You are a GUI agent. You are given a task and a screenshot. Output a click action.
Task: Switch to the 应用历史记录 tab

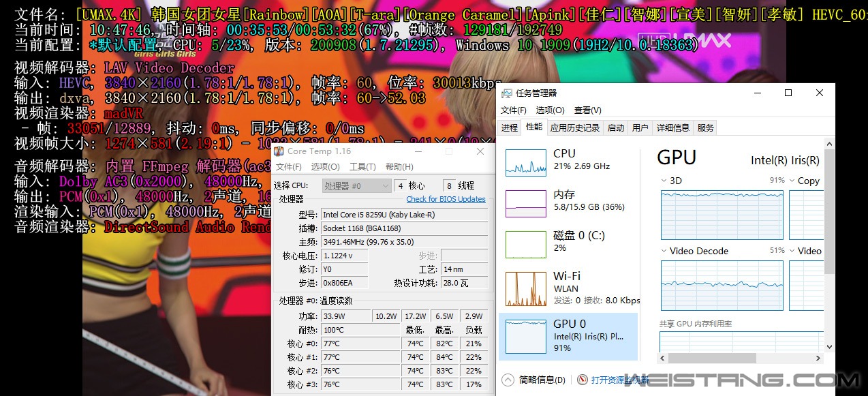(574, 127)
